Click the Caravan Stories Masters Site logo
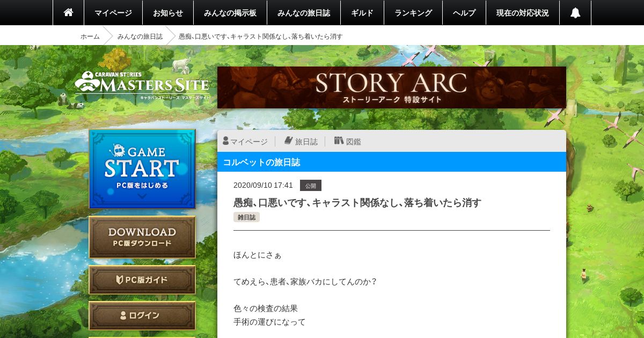This screenshot has height=338, width=644. (x=142, y=85)
